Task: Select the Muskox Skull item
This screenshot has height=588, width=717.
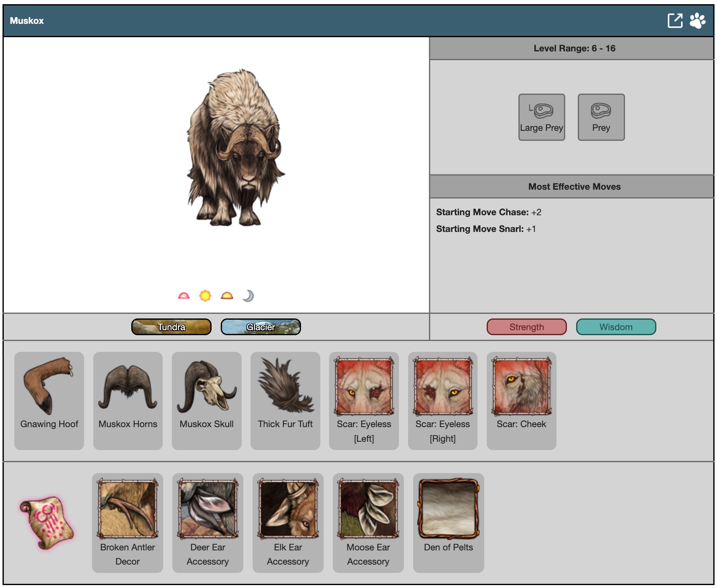Action: coord(207,400)
